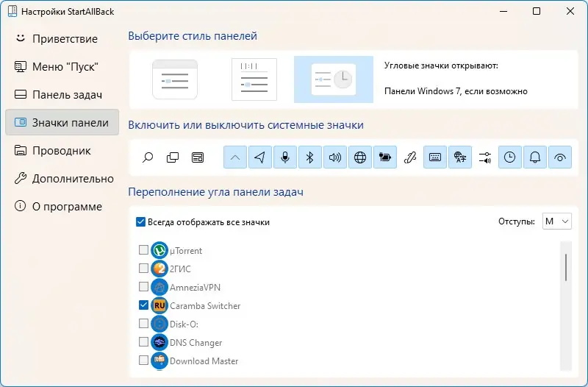Image resolution: width=588 pixels, height=387 pixels.
Task: Toggle the input language system icon
Action: coord(460,157)
